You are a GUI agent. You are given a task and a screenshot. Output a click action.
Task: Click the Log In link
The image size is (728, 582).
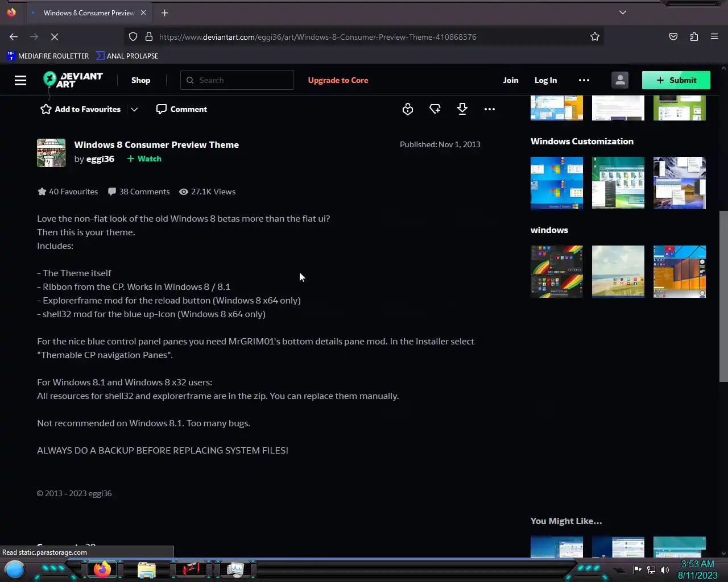point(545,80)
